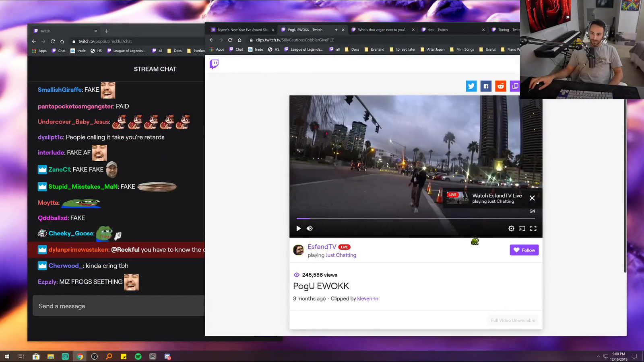
Task: Click Cheeky_Goose's chat username
Action: tap(71, 233)
